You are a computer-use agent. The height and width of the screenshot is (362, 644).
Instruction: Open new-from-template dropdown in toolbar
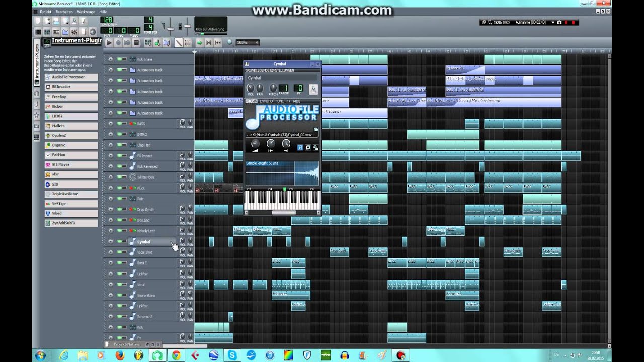pos(47,21)
